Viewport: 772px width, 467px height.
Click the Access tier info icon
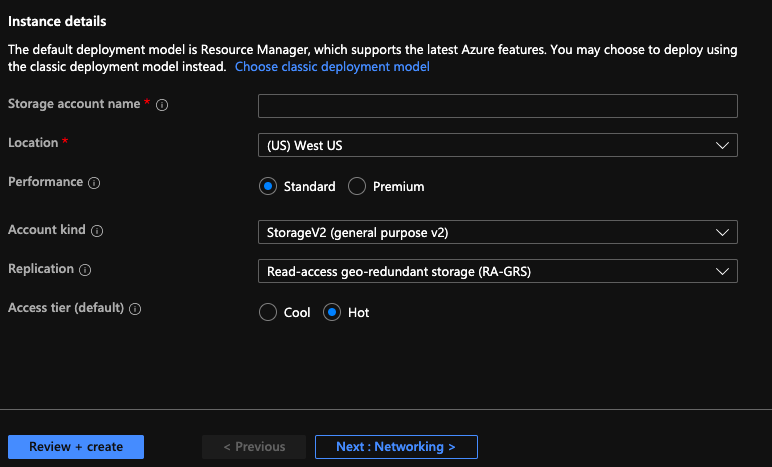[135, 309]
